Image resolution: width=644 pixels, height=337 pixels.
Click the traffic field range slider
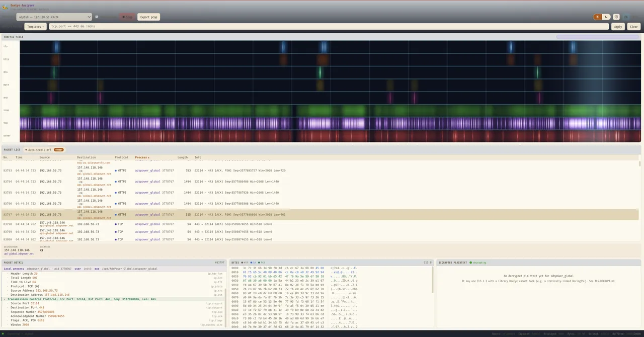pos(598,37)
